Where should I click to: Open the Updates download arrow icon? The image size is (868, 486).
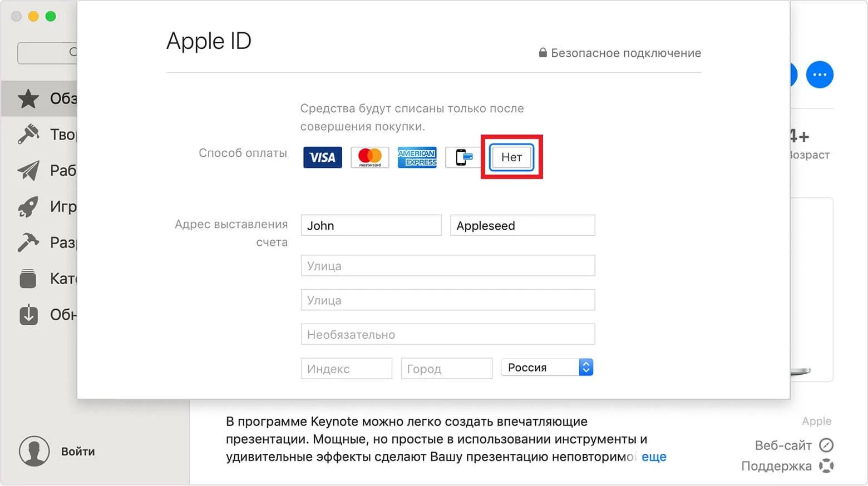tap(28, 314)
